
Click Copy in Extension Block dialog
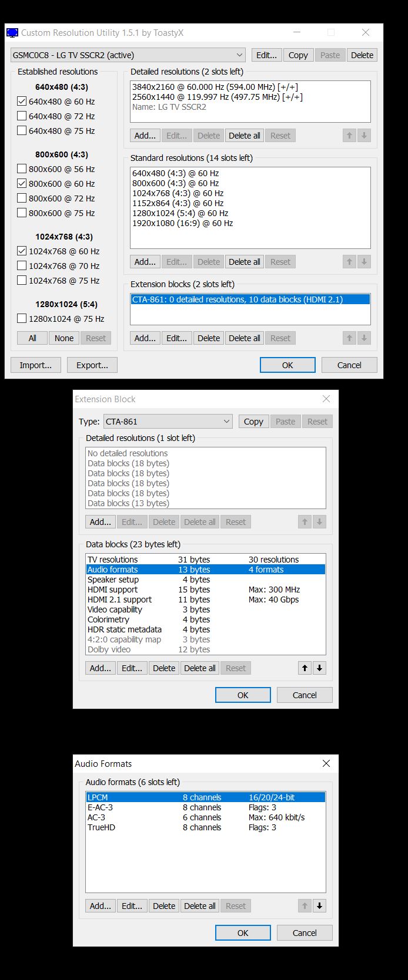tap(253, 422)
